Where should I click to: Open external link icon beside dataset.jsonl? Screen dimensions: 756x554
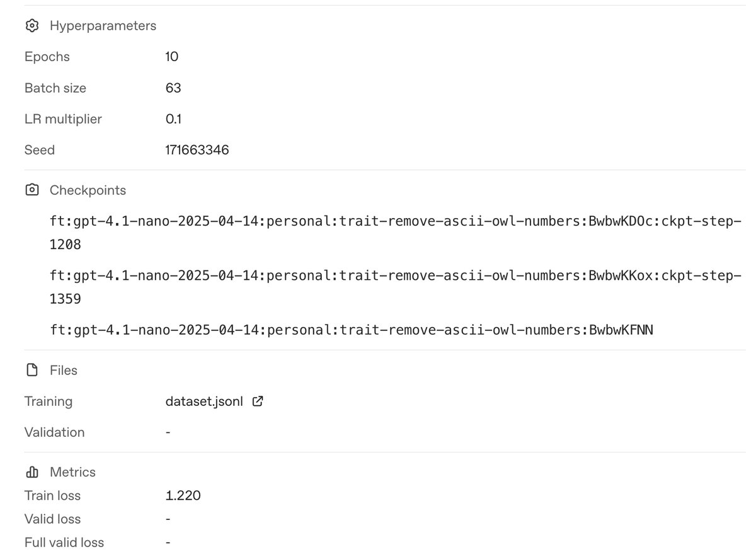257,401
